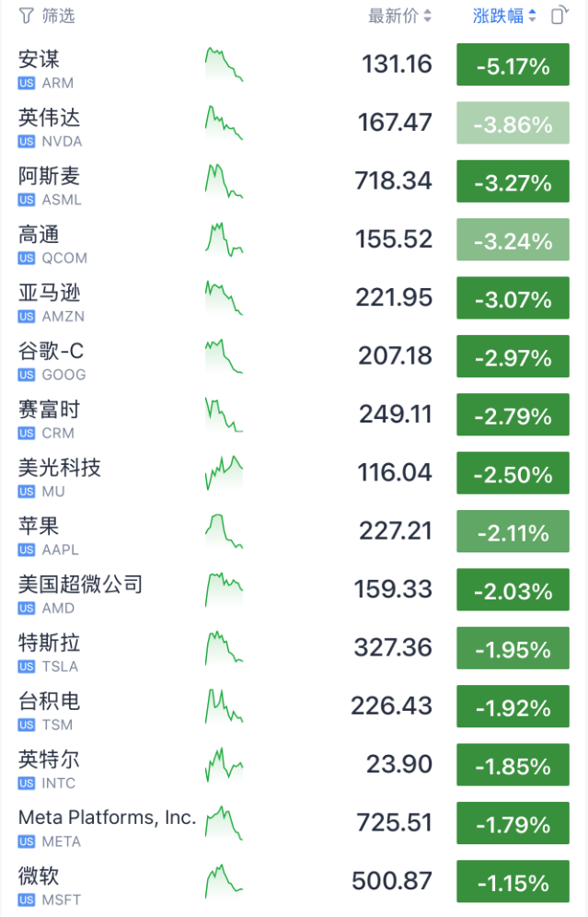Click the US badge next to ASML
This screenshot has height=917, width=588.
(x=27, y=200)
